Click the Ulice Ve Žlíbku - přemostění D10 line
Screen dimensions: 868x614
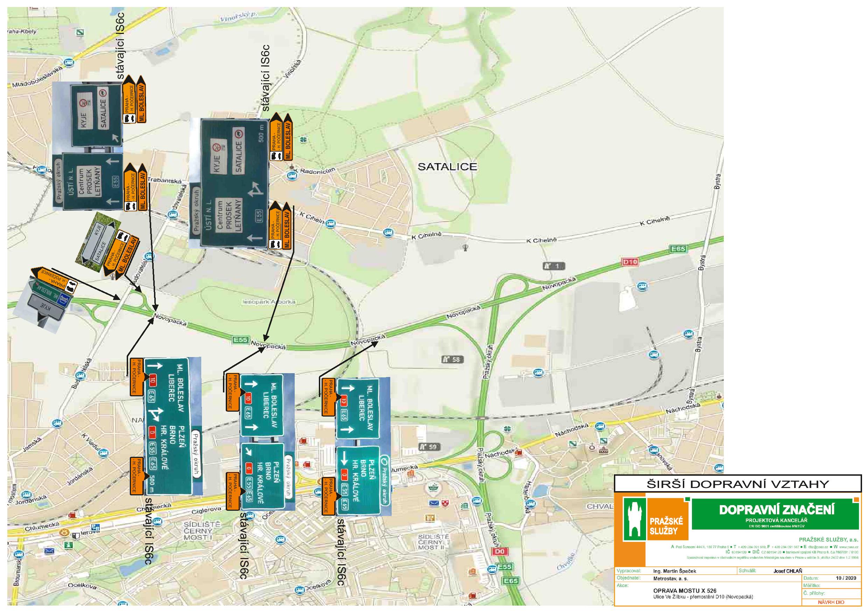703,597
